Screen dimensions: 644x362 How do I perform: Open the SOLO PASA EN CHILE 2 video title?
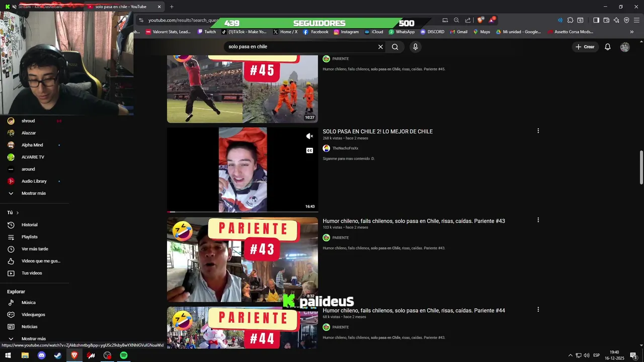click(x=377, y=131)
